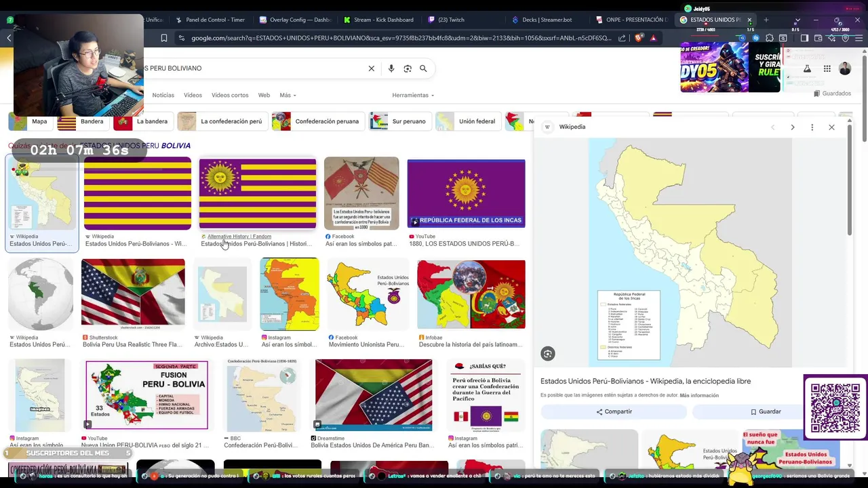The image size is (868, 488).
Task: Open Google Search Labs flask icon
Action: coord(807,68)
